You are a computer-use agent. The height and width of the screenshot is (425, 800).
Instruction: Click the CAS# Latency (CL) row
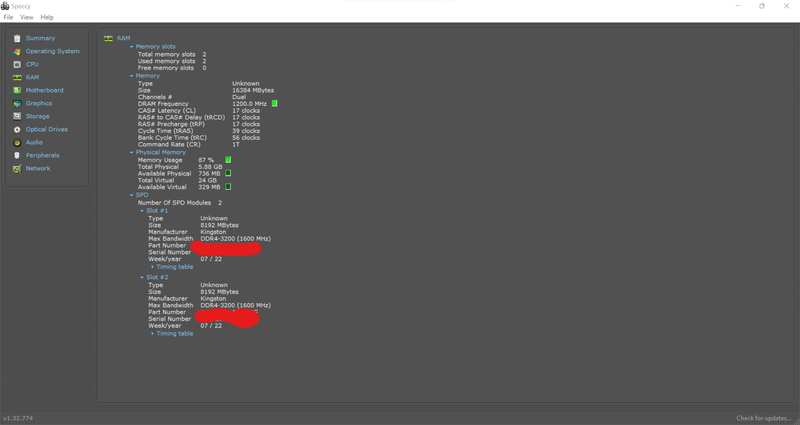point(199,111)
